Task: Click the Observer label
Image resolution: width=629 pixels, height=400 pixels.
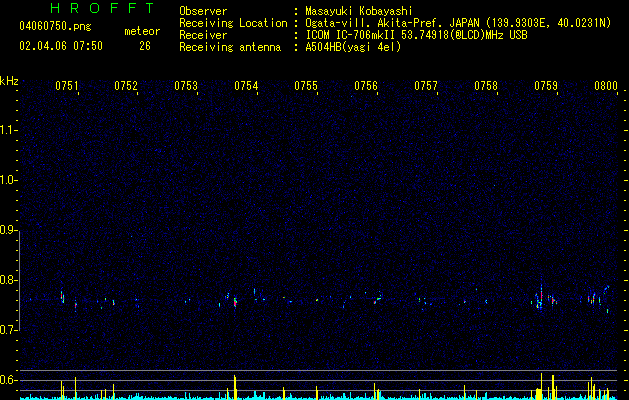Action: click(203, 11)
